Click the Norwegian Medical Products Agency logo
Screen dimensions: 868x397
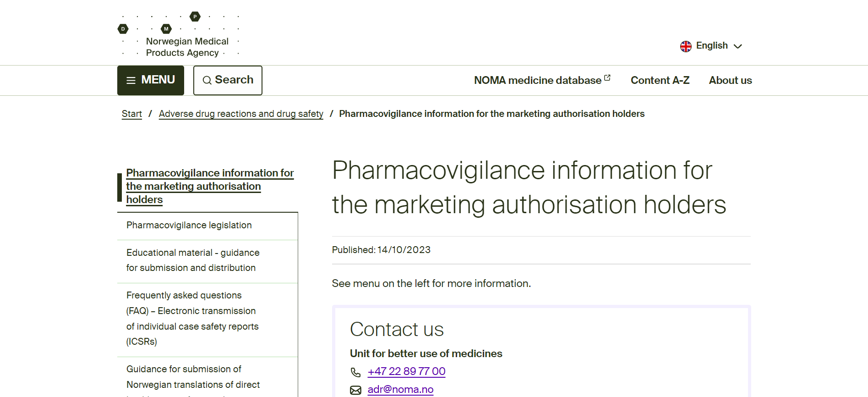coord(179,36)
